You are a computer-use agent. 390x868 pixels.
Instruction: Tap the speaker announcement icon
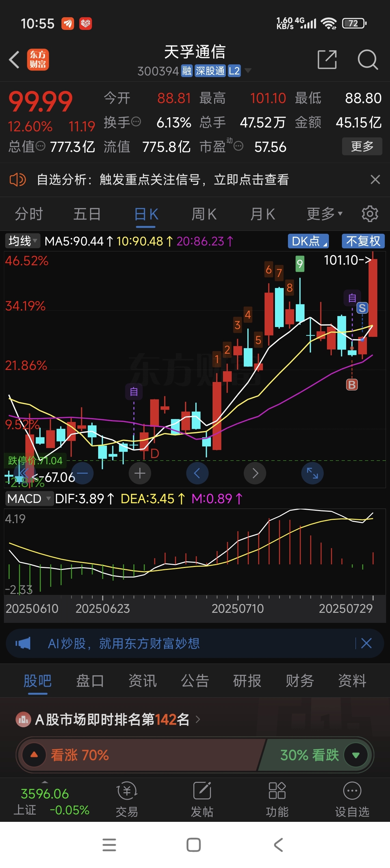(18, 179)
